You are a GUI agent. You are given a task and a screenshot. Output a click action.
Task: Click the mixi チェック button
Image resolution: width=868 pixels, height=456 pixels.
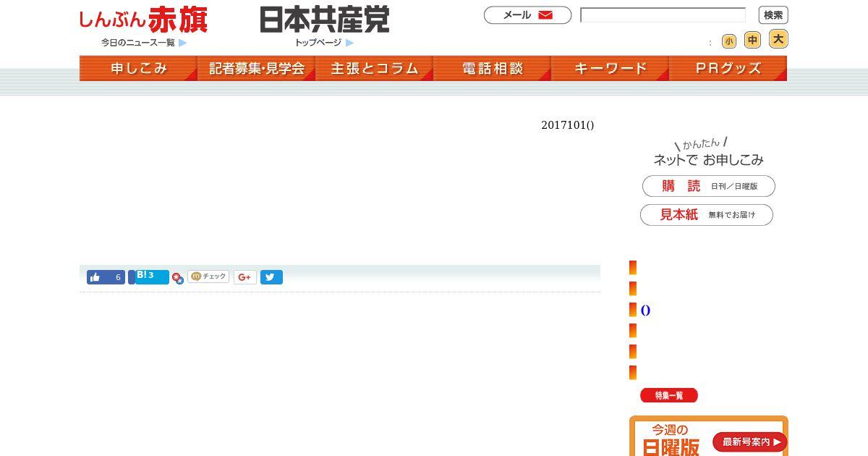pyautogui.click(x=208, y=276)
